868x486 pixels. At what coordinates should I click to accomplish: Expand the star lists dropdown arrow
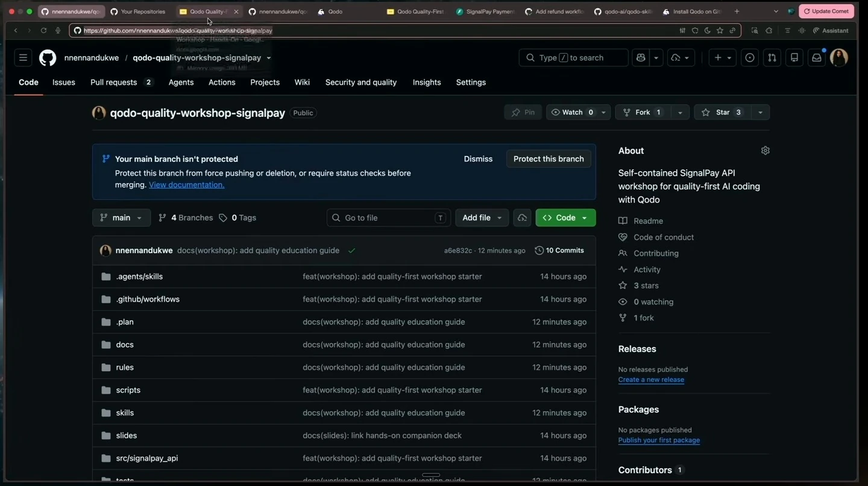click(760, 113)
